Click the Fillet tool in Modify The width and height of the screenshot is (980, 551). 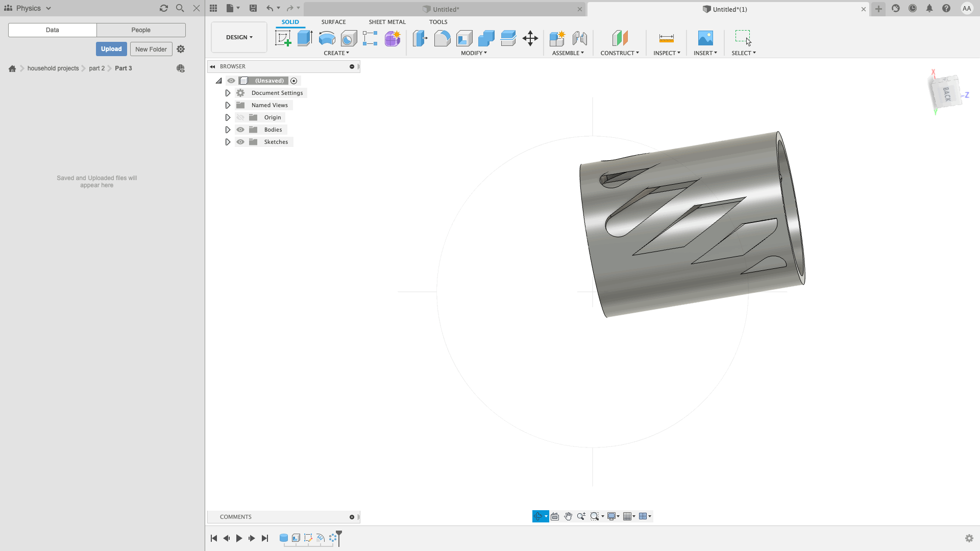tap(442, 38)
